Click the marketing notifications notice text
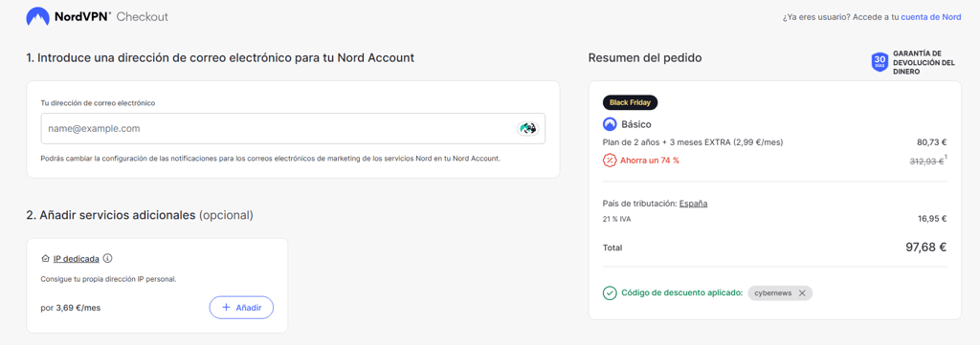 [271, 159]
